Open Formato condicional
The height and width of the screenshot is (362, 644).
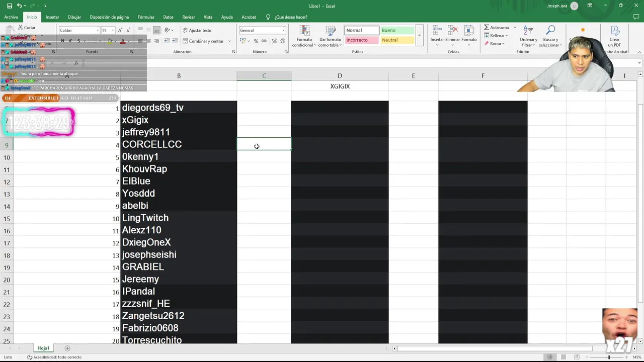tap(304, 36)
